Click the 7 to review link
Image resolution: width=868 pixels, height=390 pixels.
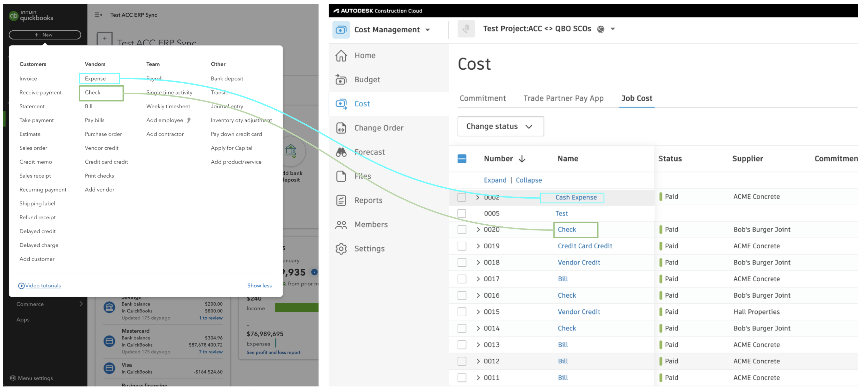211,352
